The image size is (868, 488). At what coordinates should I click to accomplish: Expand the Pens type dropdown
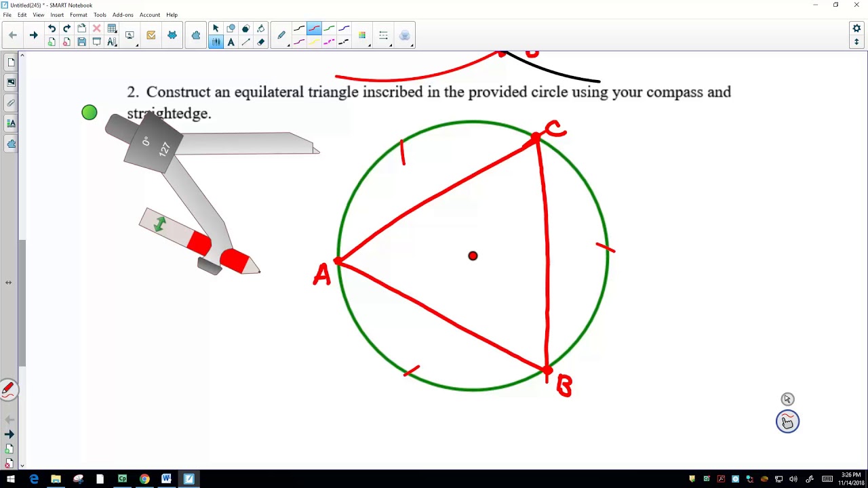point(281,35)
